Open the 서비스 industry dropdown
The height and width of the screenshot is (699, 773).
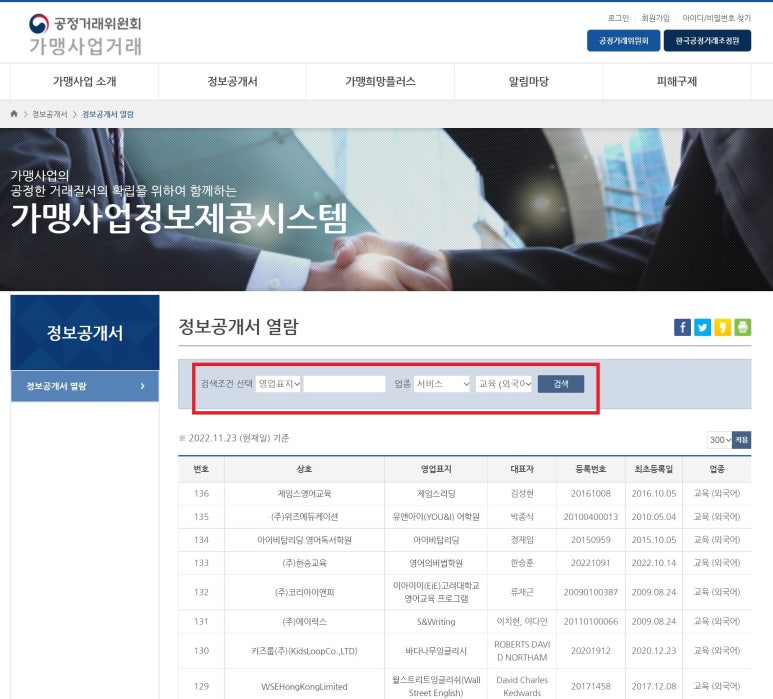click(x=442, y=384)
